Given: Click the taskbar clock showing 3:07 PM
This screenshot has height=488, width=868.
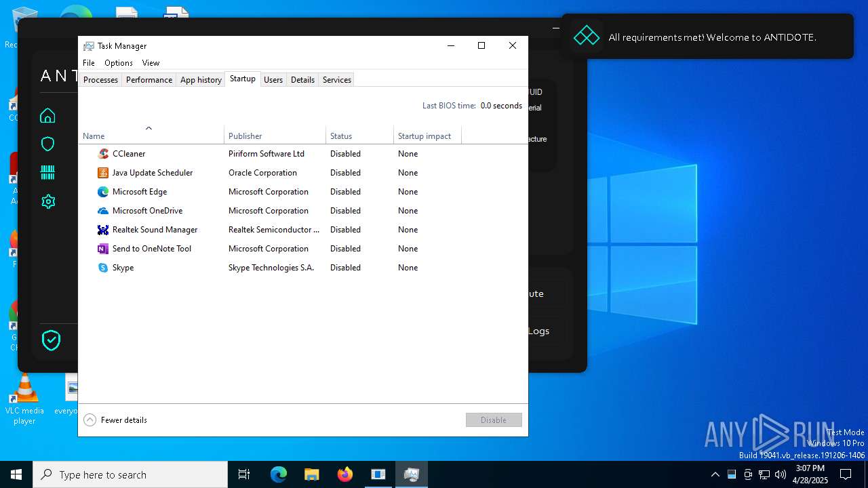Looking at the screenshot, I should coord(810,474).
